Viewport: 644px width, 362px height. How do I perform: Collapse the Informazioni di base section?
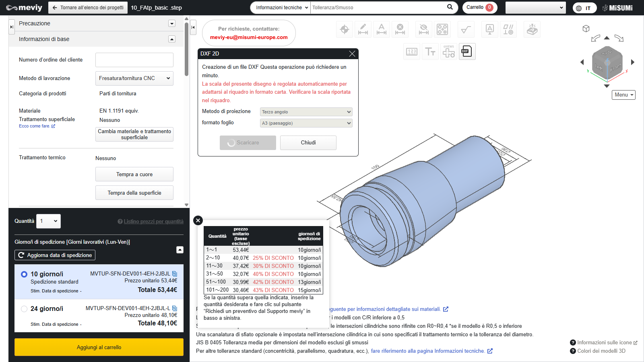point(172,39)
